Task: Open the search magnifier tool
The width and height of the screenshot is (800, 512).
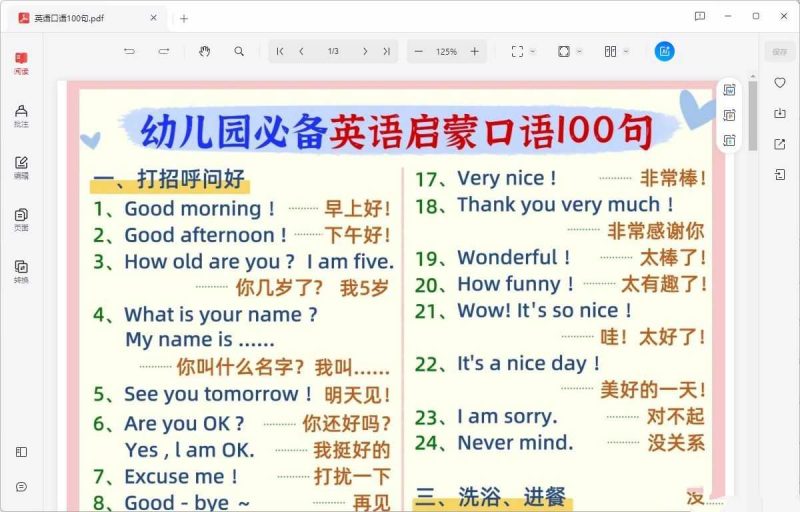Action: (x=239, y=51)
